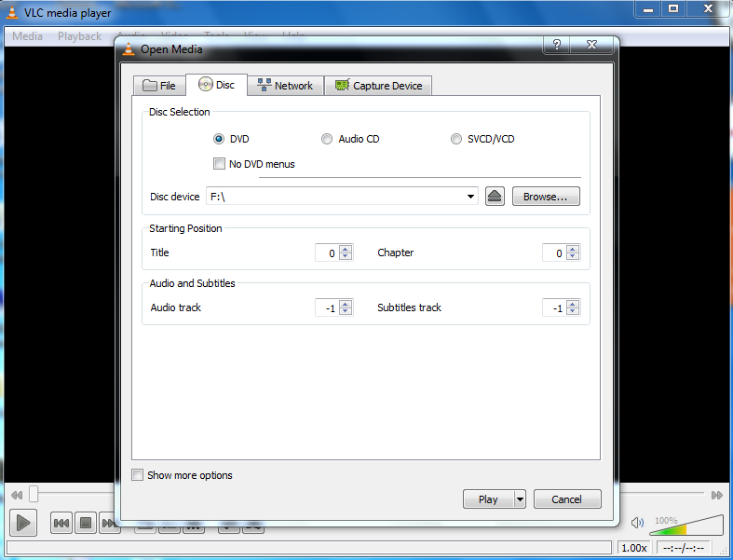Click the Title number input field
Screen dimensions: 733x560
(x=327, y=253)
